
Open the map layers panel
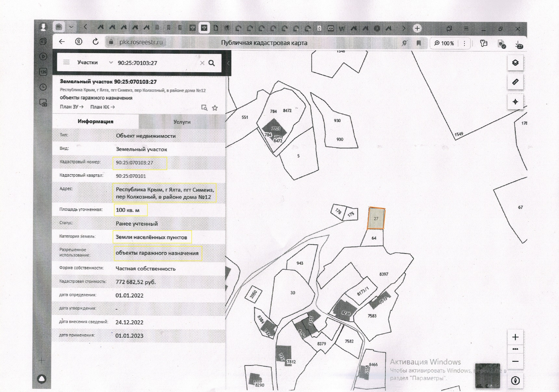coord(515,63)
